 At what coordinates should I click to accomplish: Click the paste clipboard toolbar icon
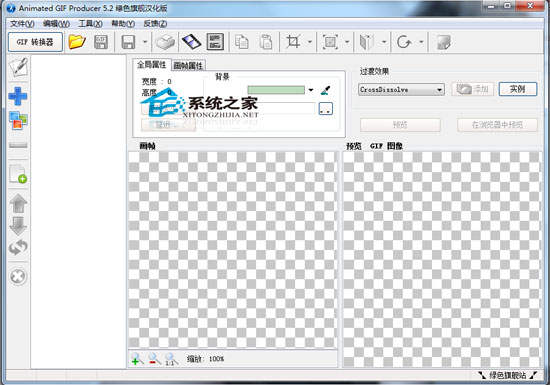coord(266,42)
